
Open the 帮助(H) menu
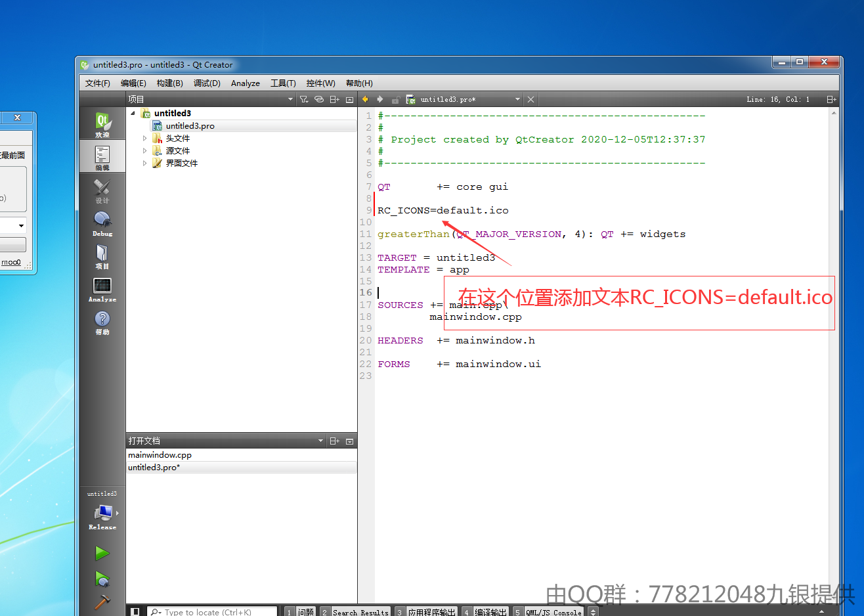point(359,83)
